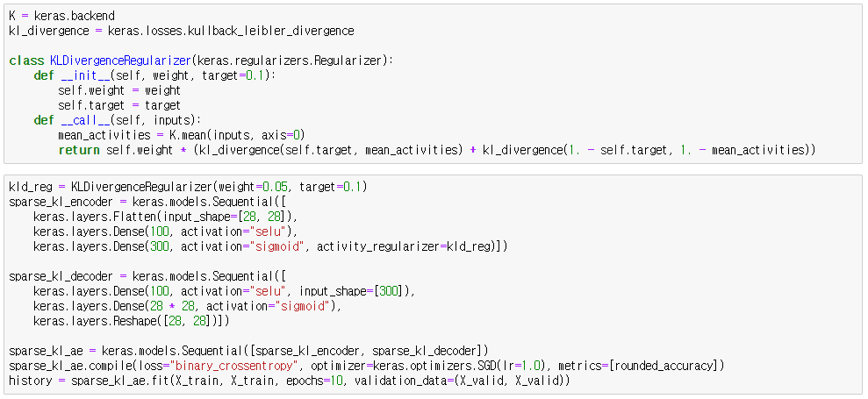Click the kld_reg = KLDivergenceRegularizer line

coord(188,187)
